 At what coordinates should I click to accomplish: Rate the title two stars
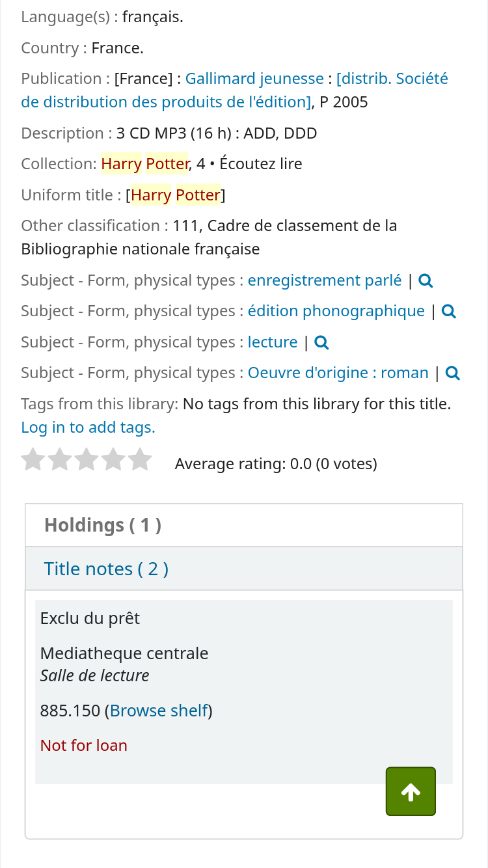tap(60, 461)
